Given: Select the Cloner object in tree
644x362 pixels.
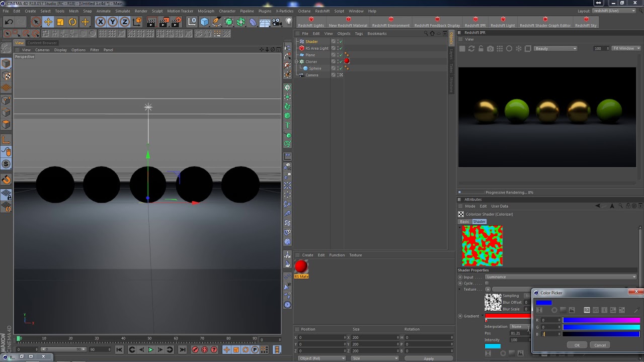Looking at the screenshot, I should (x=311, y=61).
